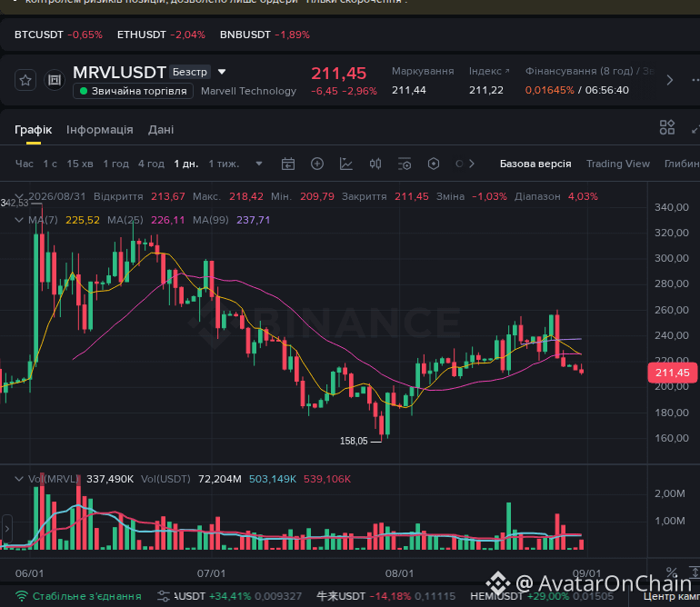Open the square contract info icon beside the star

[55, 80]
